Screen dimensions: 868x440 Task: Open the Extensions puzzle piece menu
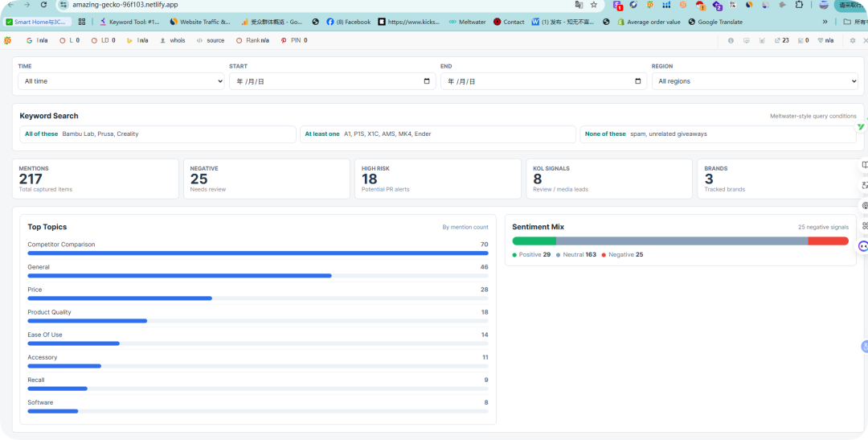point(799,5)
